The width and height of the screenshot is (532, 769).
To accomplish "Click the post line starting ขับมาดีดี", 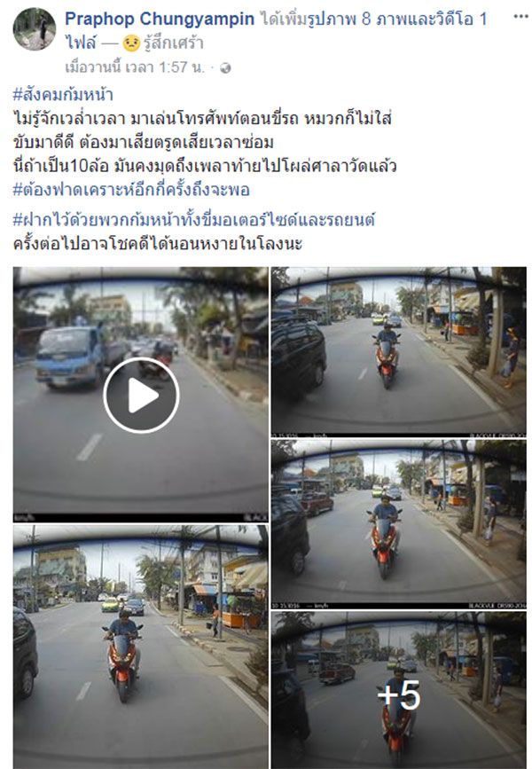I will pos(143,143).
